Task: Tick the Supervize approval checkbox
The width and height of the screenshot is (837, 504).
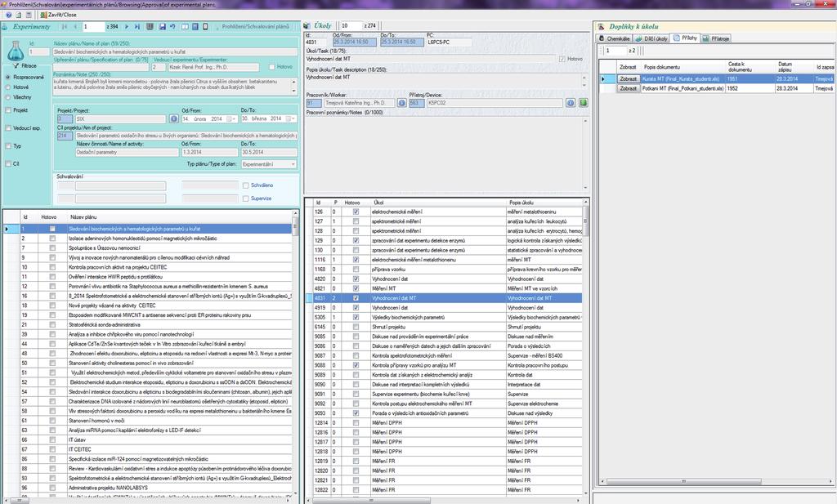Action: tap(245, 198)
